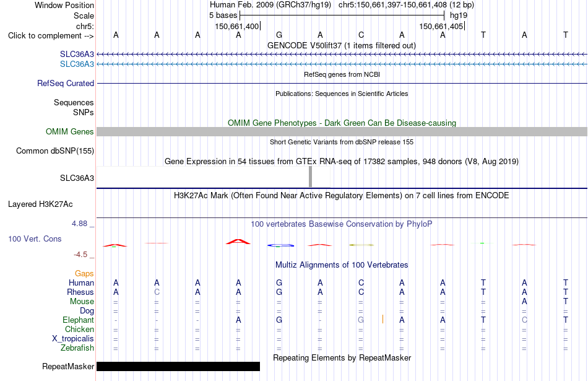Click the A base in the Mouse row
This screenshot has width=588, height=381.
tap(524, 302)
